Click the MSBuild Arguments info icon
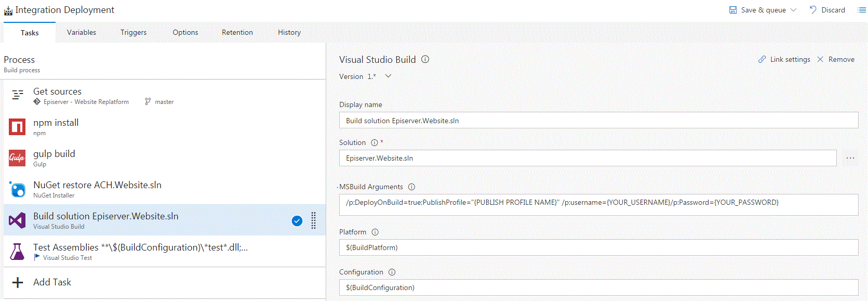 (x=411, y=187)
